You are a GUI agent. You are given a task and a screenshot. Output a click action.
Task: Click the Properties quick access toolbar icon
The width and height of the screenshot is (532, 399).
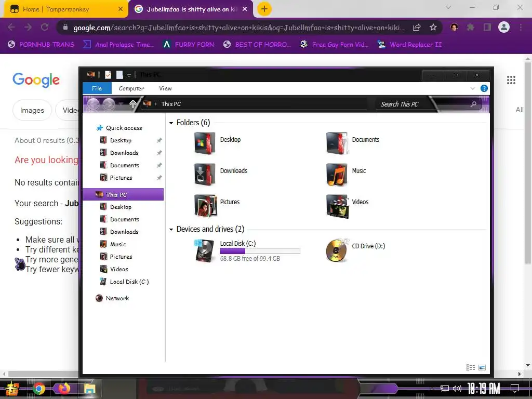pyautogui.click(x=108, y=75)
